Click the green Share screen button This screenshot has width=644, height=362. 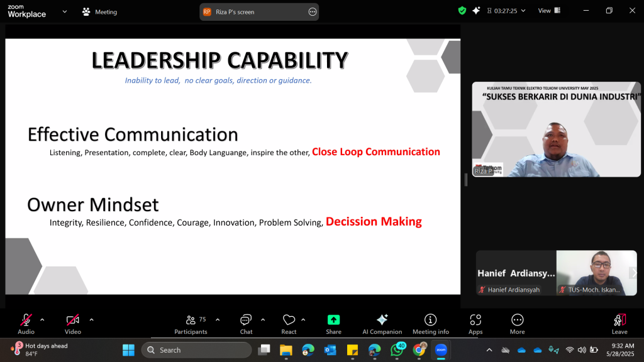(333, 324)
